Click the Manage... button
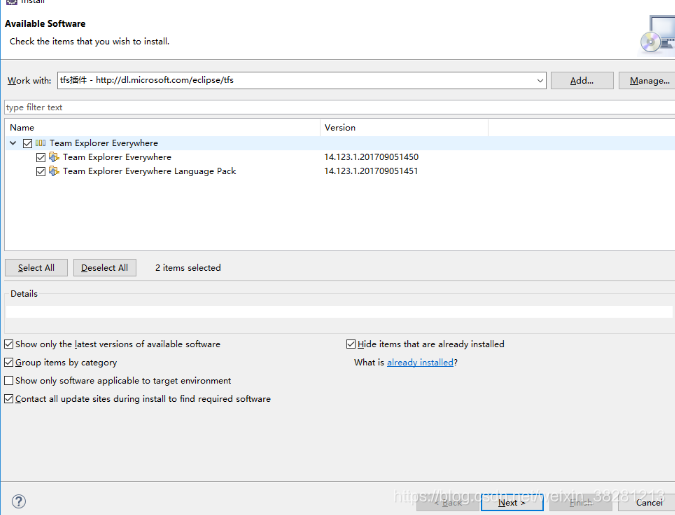Image resolution: width=675 pixels, height=515 pixels. click(649, 81)
